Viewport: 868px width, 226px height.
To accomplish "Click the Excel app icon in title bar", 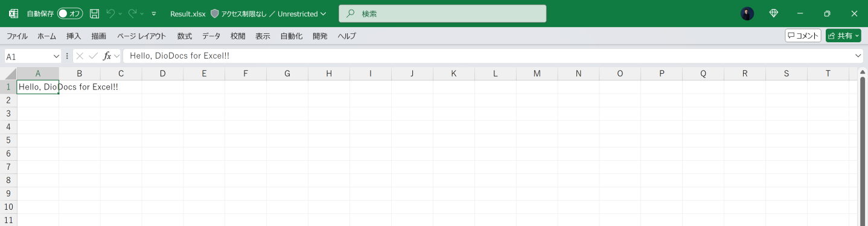I will pyautogui.click(x=13, y=13).
